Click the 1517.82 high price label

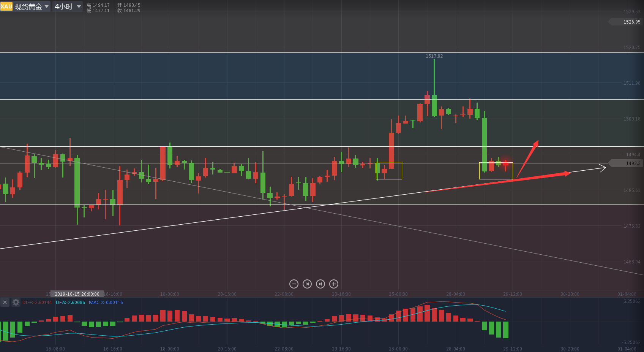point(434,56)
